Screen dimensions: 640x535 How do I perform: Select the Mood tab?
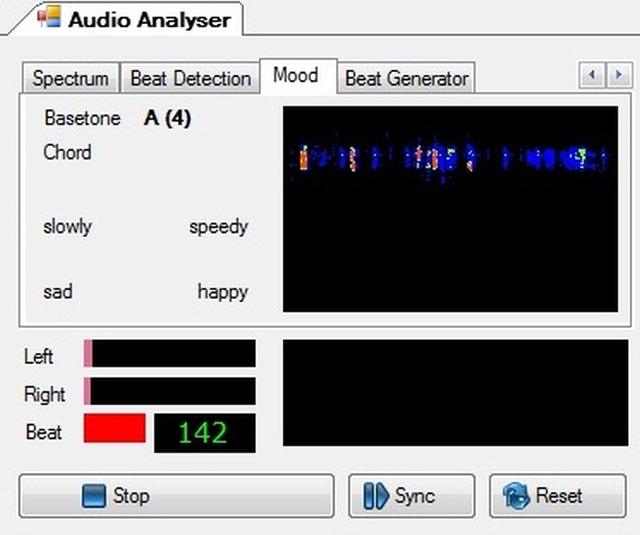[295, 76]
